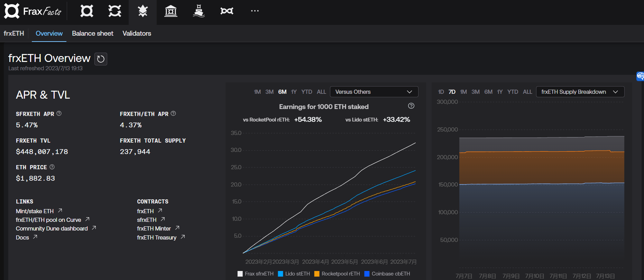Click the Frax Facts logo
Viewport: 644px width, 280px height.
(33, 11)
